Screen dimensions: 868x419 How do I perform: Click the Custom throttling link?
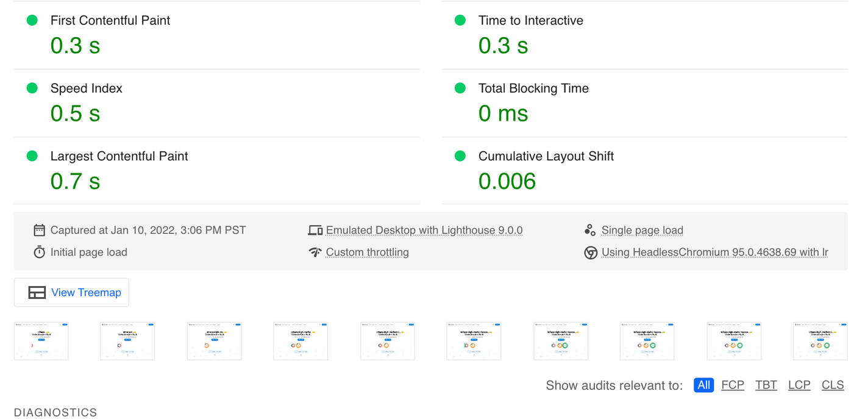[367, 252]
